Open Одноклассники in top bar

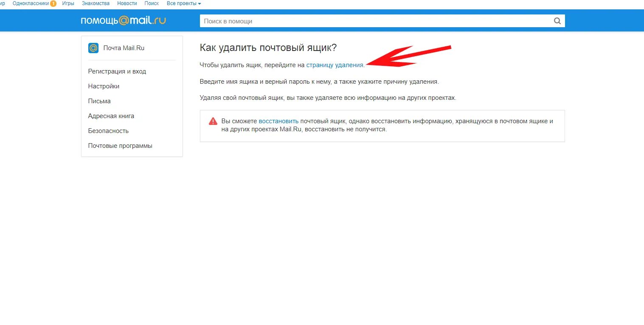(x=31, y=3)
